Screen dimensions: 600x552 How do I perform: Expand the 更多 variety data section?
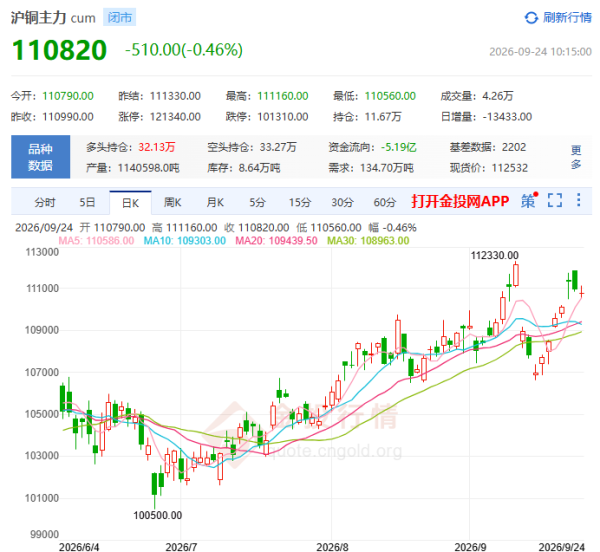(576, 157)
